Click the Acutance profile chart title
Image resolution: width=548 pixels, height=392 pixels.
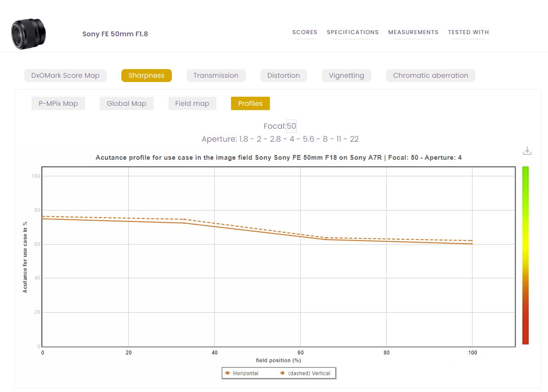tap(279, 158)
